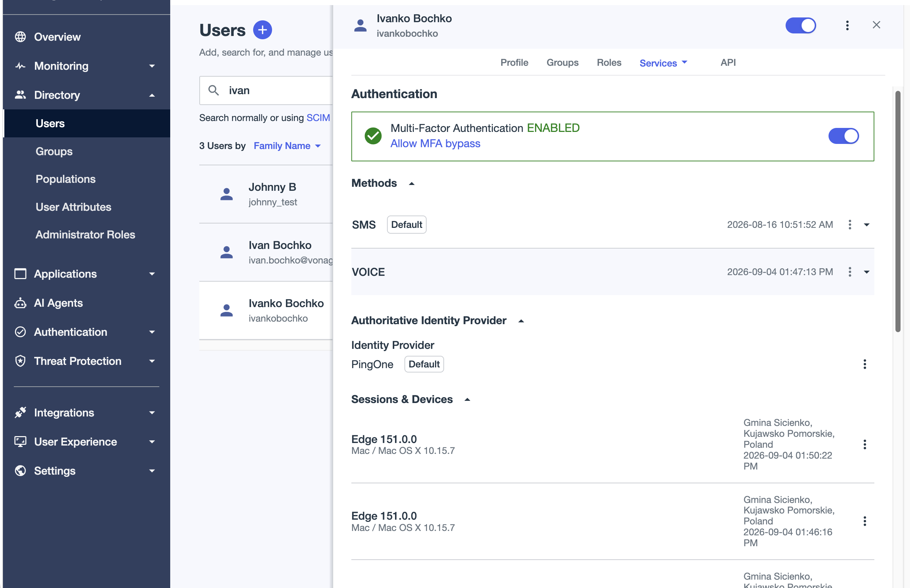This screenshot has height=588, width=910.
Task: Click the User Experience monitor icon
Action: coord(20,442)
